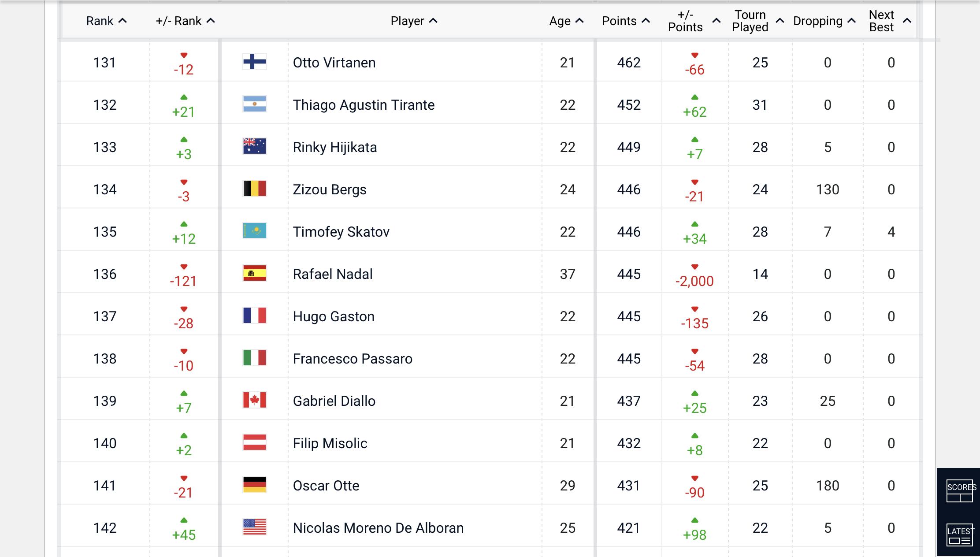Open Rafael Nadal's player link
980x557 pixels.
(333, 274)
